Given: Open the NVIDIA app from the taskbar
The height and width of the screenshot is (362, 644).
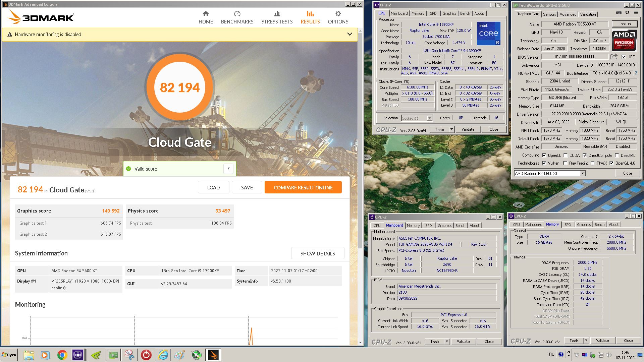Looking at the screenshot, I should coord(96,355).
